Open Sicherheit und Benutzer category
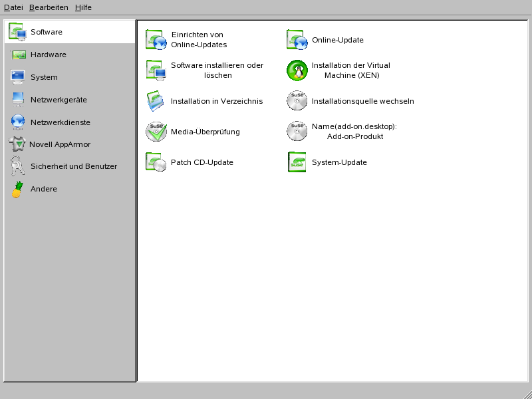This screenshot has width=532, height=399. 73,166
